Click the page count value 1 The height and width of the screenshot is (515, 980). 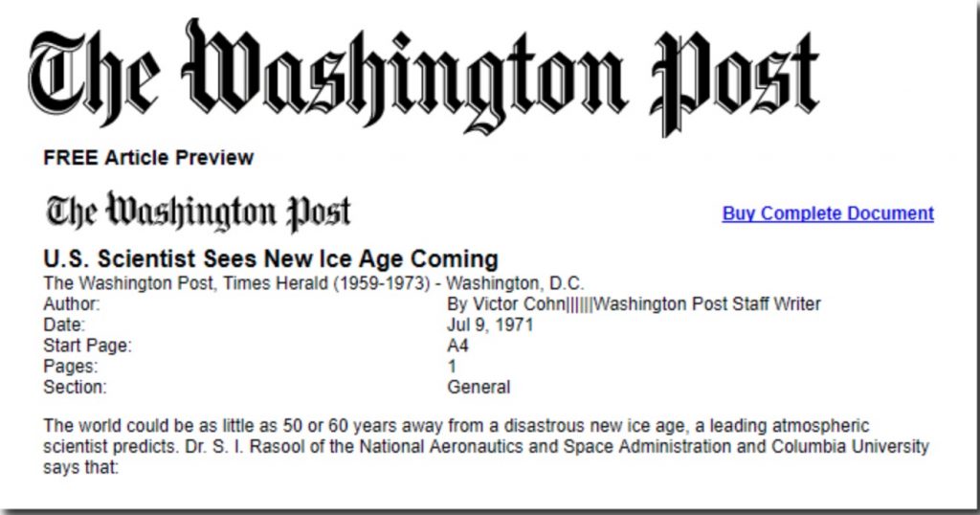click(x=452, y=367)
